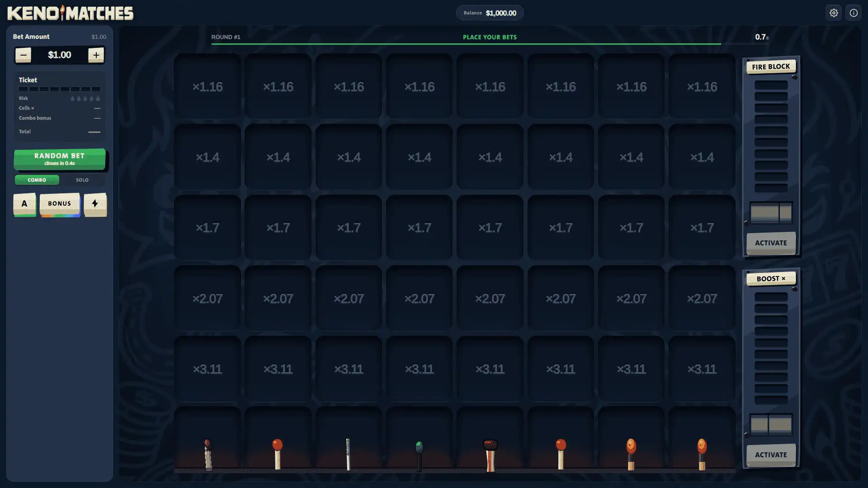868x488 pixels.
Task: Select the red match in sixth column
Action: [561, 454]
